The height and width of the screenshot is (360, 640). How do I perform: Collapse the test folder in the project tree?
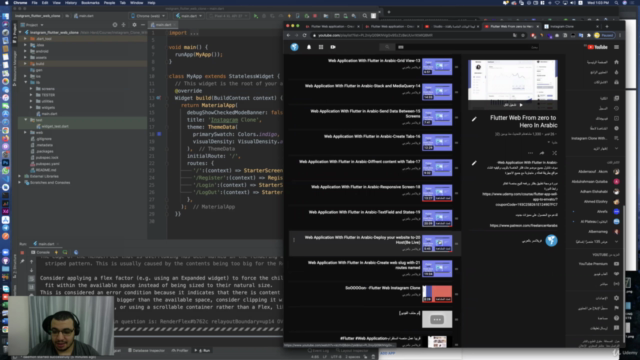click(x=26, y=120)
